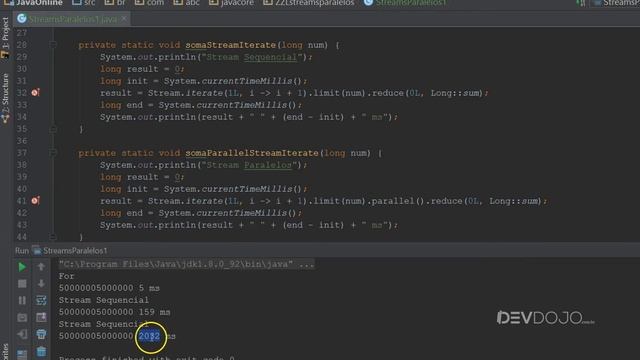Click somaParallelStreamIterate method name on line 37
The width and height of the screenshot is (640, 360).
(x=252, y=153)
